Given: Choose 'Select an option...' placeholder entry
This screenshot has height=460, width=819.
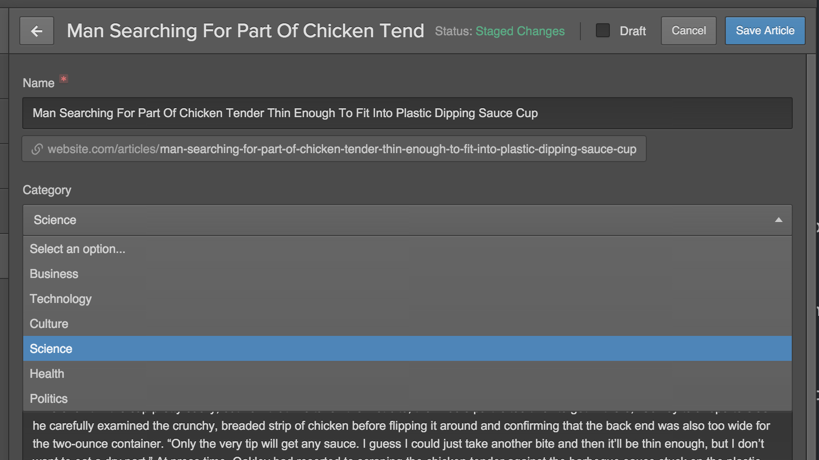Looking at the screenshot, I should click(x=407, y=249).
